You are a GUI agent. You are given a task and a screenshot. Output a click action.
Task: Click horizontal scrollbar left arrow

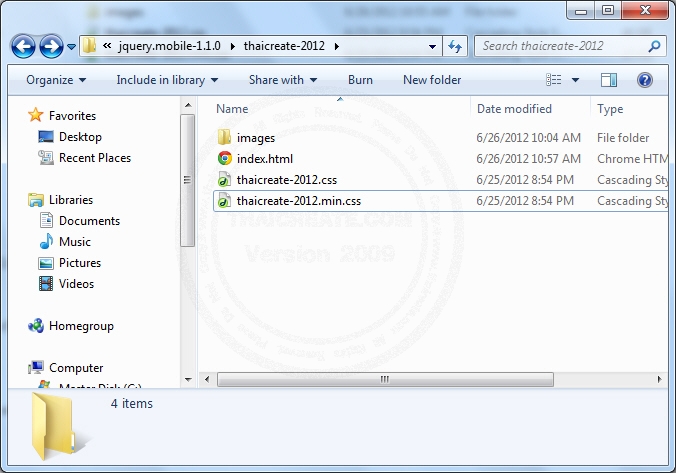[207, 379]
